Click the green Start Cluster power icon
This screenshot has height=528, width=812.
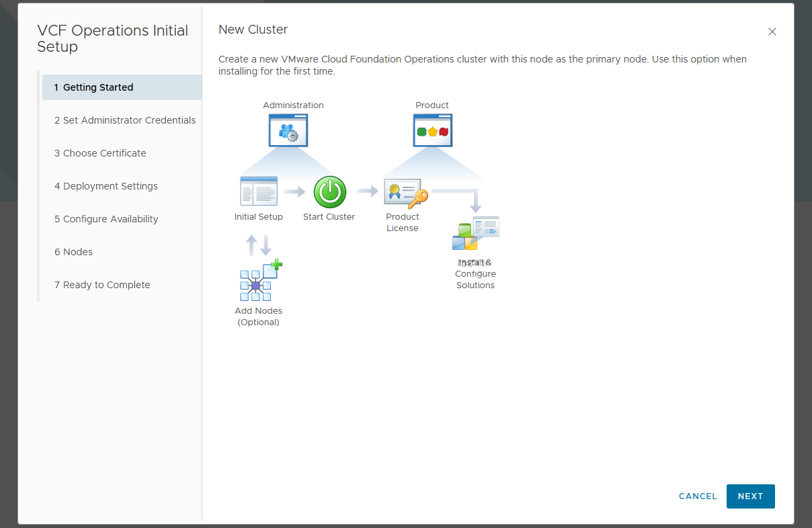coord(329,192)
